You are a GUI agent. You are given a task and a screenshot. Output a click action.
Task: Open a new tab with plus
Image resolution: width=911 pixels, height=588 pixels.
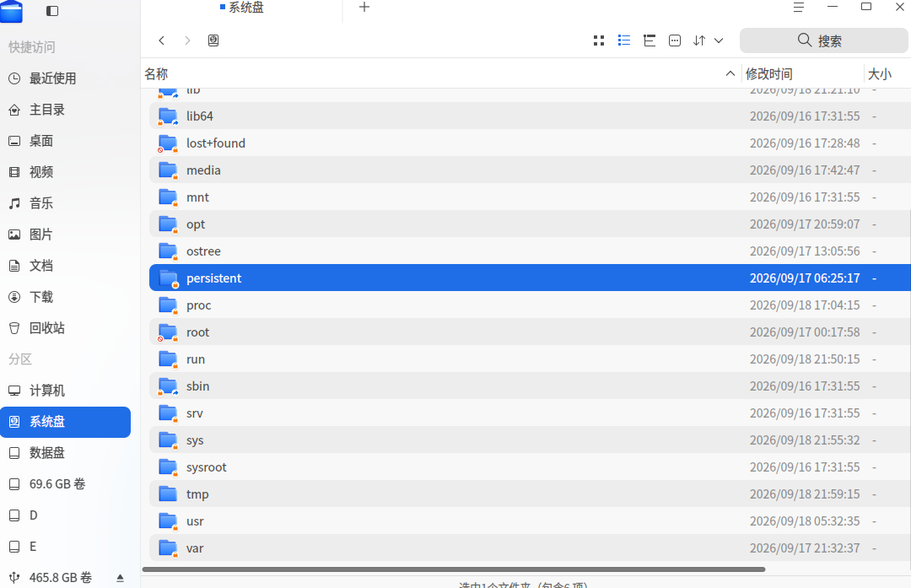(364, 7)
